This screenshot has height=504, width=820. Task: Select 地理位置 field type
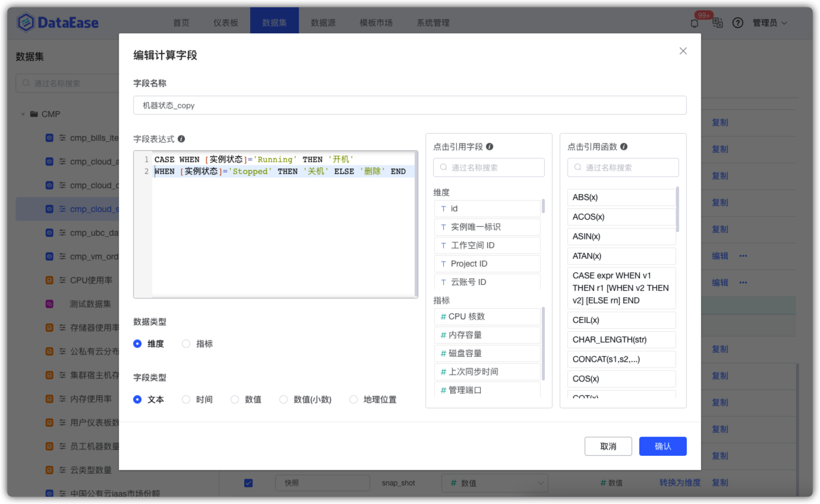[x=354, y=400]
